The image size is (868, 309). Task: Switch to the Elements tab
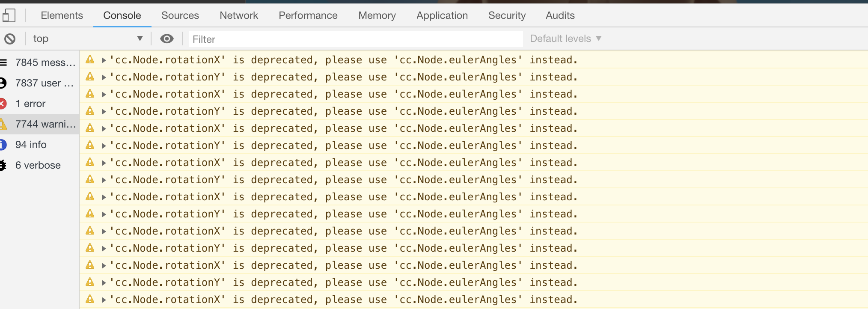tap(62, 15)
